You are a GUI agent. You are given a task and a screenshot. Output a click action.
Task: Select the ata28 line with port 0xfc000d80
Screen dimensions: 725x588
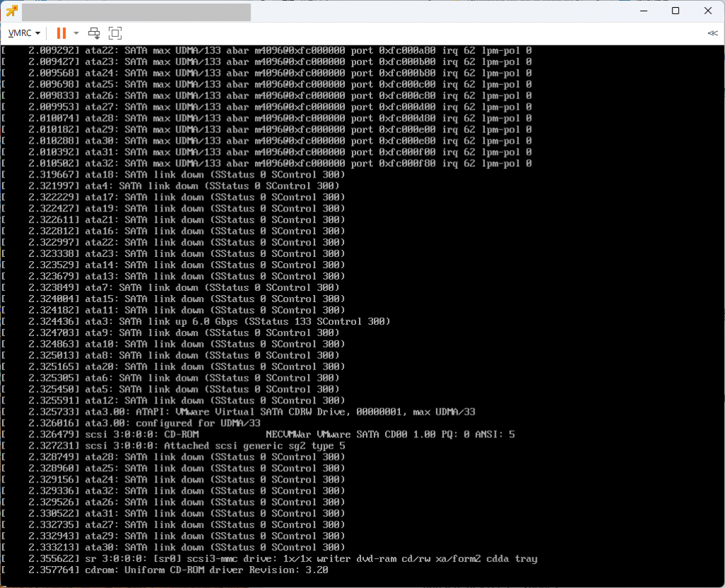pos(267,118)
